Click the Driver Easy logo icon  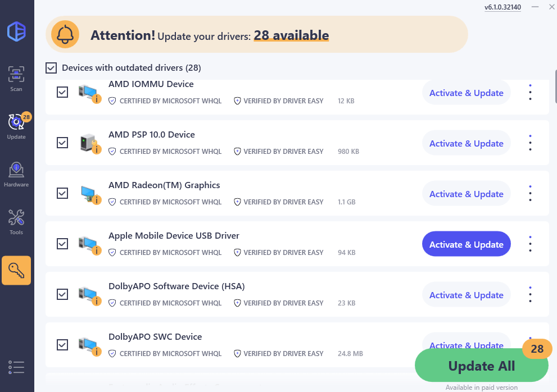16,31
